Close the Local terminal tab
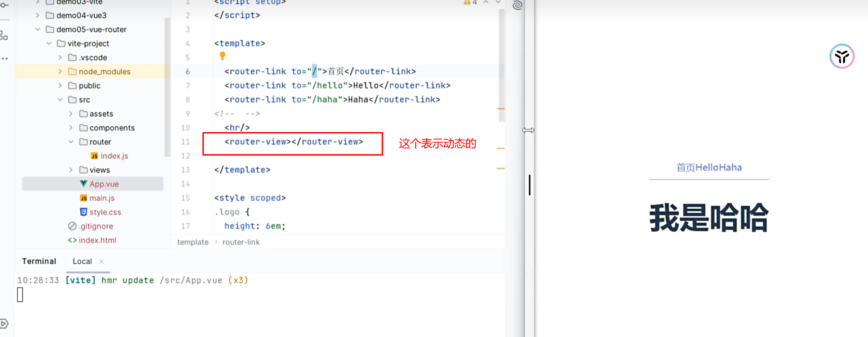Screen dimensions: 868x337 click(101, 262)
